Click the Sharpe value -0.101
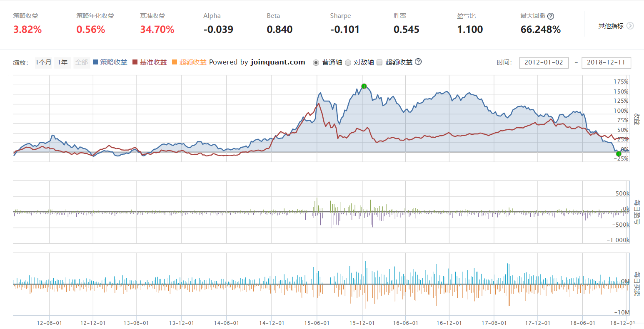The height and width of the screenshot is (329, 644). pos(344,30)
